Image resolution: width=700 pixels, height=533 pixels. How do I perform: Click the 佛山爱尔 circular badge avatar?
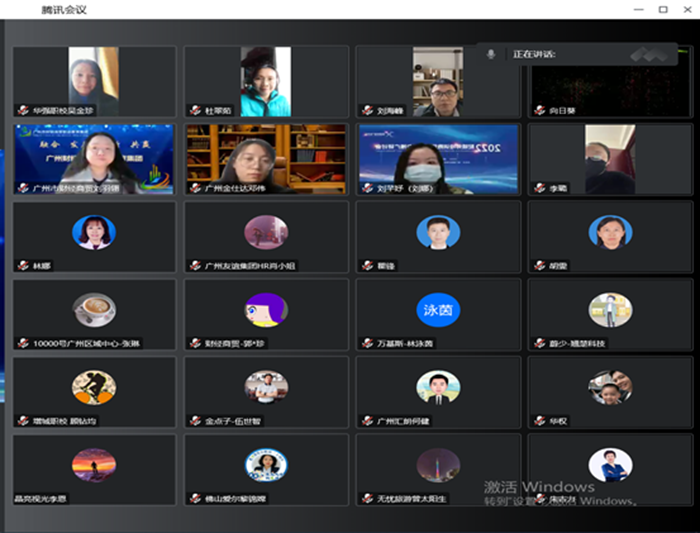coord(266,465)
